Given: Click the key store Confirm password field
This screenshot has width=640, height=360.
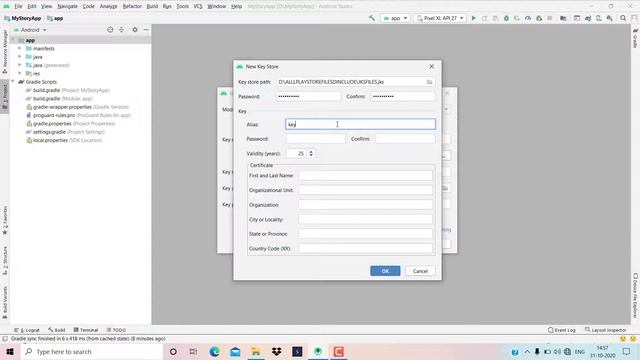Looking at the screenshot, I should [x=403, y=96].
